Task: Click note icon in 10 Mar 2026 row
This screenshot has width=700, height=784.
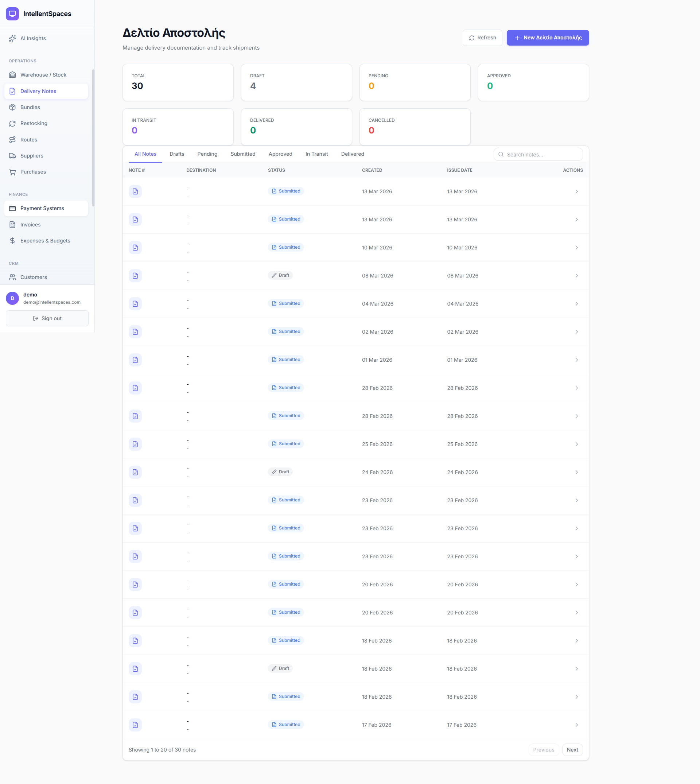Action: click(135, 247)
